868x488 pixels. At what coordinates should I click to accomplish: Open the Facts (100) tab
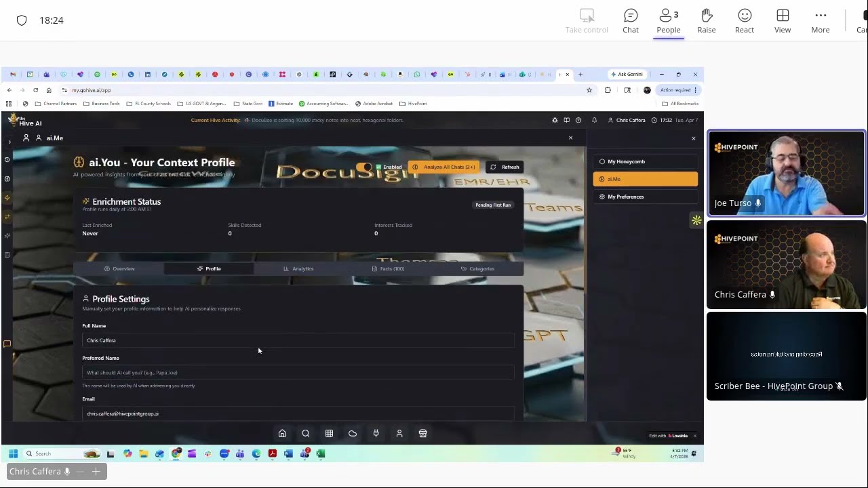(x=388, y=268)
